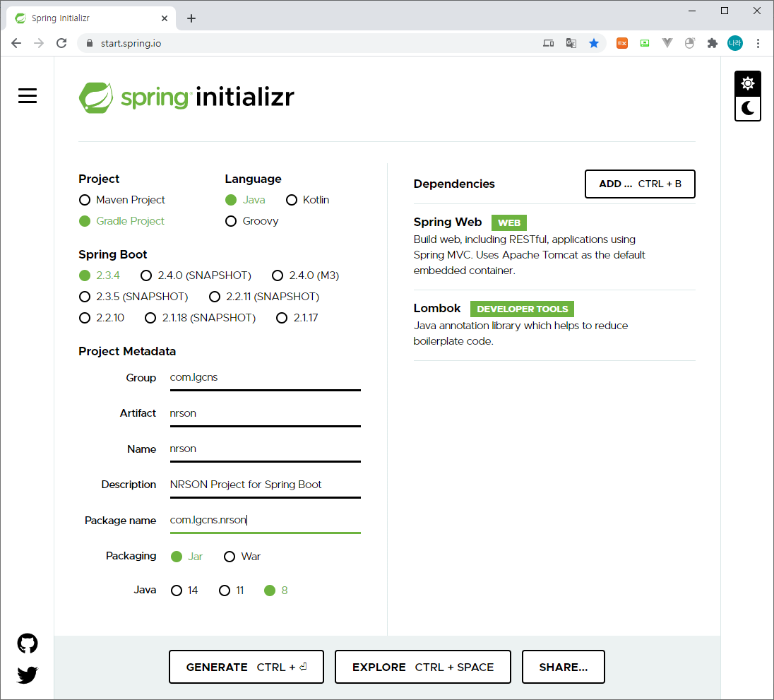Select the Spring Web dependency entry
The height and width of the screenshot is (700, 774).
554,247
